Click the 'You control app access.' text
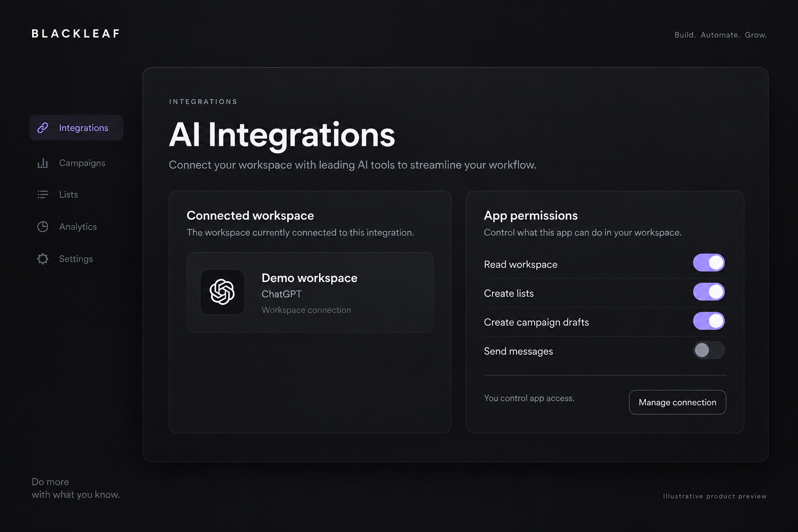Screen dimensions: 798x532 (x=529, y=398)
